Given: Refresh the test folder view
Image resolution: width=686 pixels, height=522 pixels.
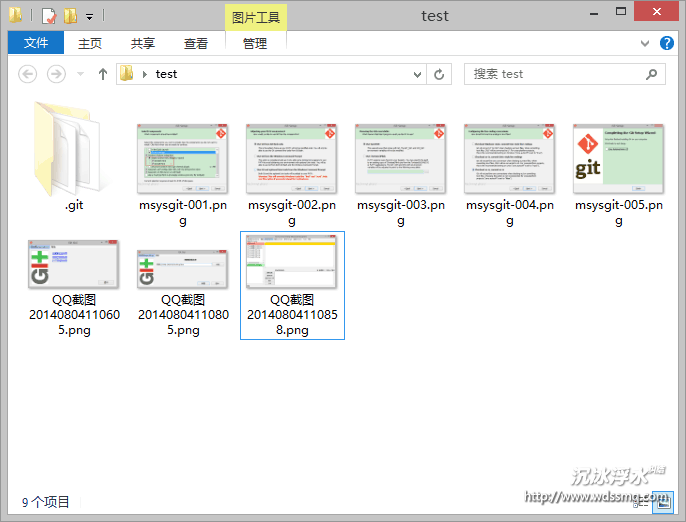Looking at the screenshot, I should 440,74.
